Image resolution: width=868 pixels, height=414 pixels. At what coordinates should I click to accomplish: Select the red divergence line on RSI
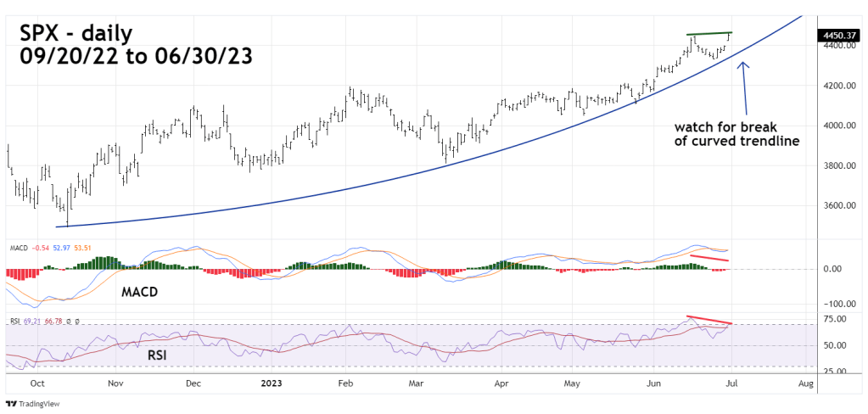point(709,319)
